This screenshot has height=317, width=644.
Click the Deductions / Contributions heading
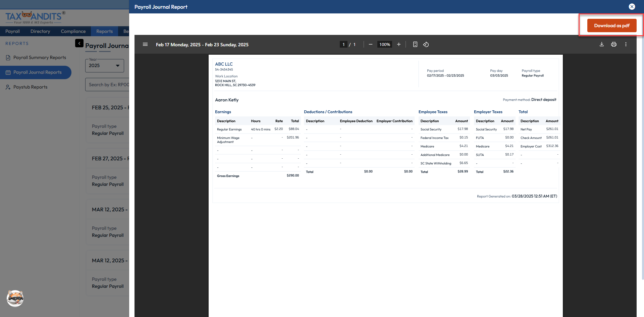pos(328,112)
